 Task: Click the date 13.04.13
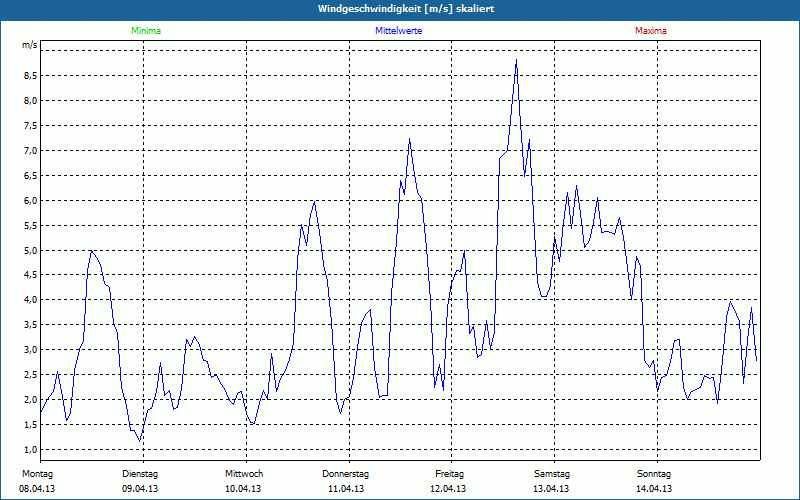coord(551,489)
